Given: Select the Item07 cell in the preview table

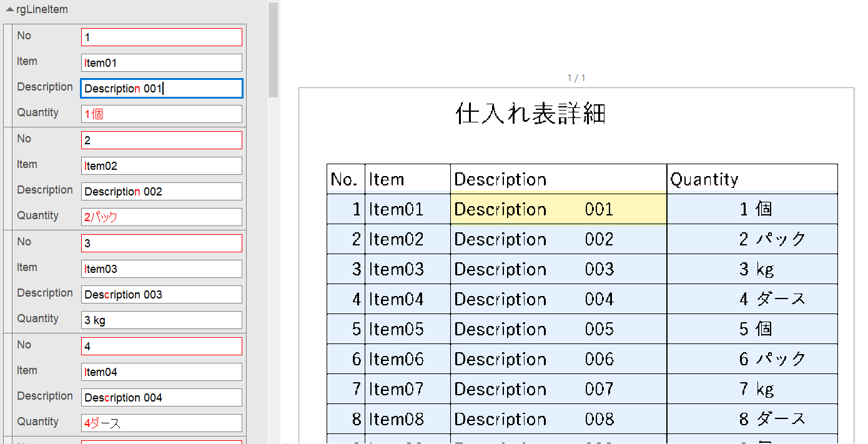Looking at the screenshot, I should pos(408,389).
